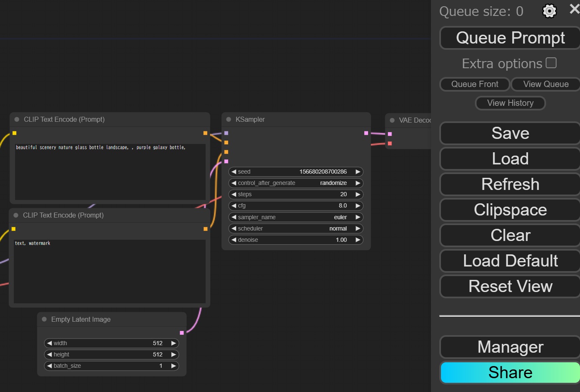
Task: Increase batch_size with right arrow
Action: (173, 366)
